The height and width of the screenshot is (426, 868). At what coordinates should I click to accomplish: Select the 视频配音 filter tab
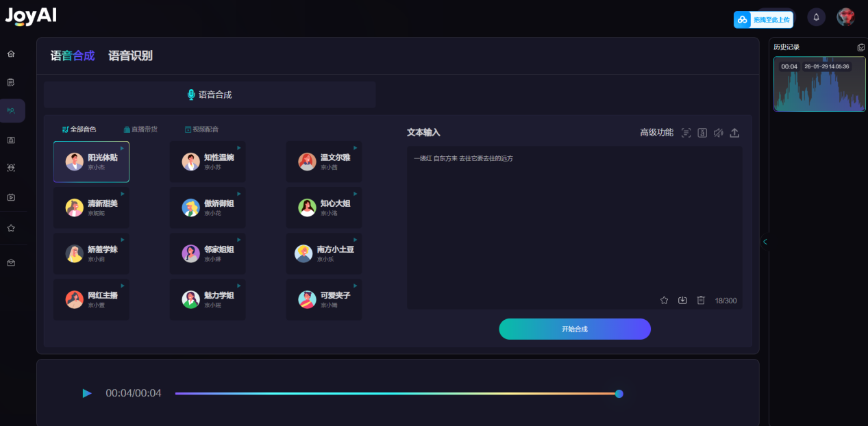[201, 129]
